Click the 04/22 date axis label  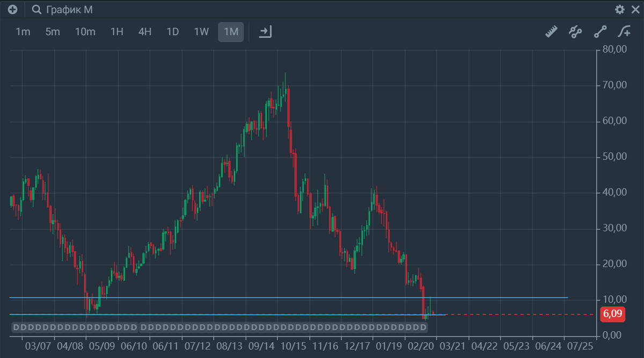click(485, 346)
